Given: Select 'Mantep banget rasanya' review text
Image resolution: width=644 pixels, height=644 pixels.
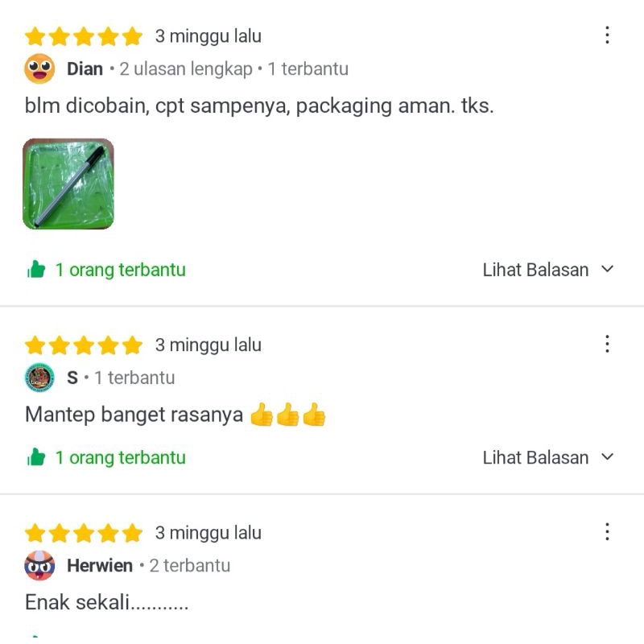Looking at the screenshot, I should point(134,415).
